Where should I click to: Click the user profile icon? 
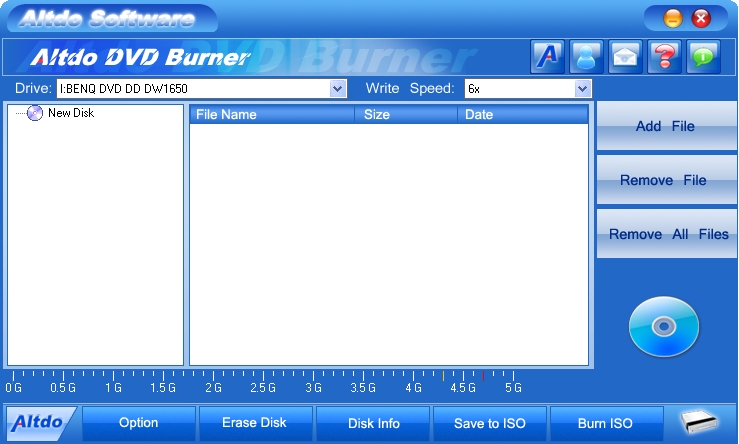(x=586, y=57)
